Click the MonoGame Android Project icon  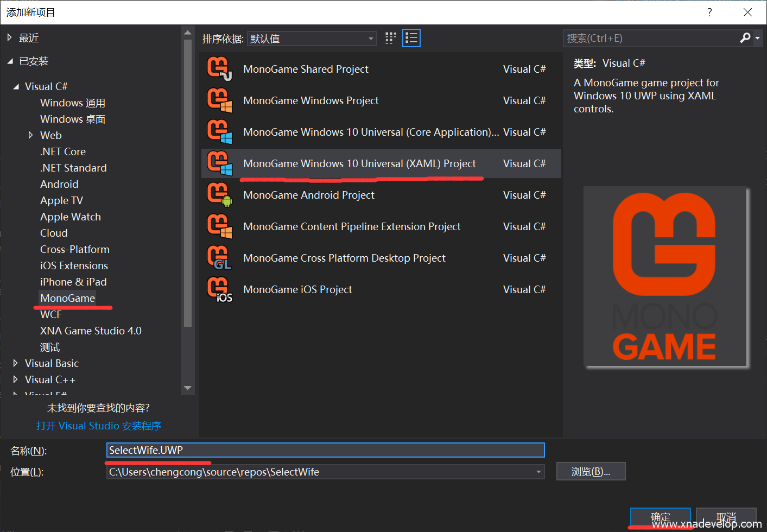219,195
